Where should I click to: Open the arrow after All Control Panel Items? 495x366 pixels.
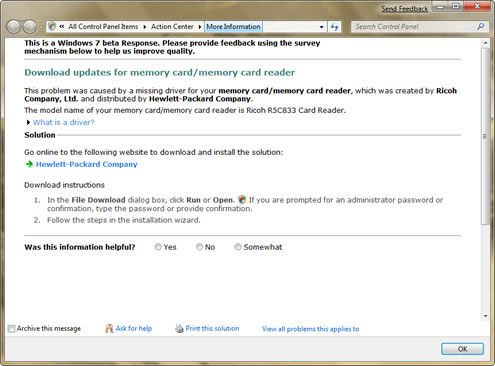click(x=145, y=27)
